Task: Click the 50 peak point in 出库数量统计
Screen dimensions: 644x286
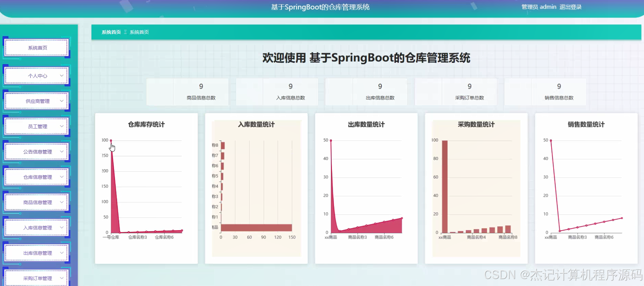Action: tap(331, 140)
